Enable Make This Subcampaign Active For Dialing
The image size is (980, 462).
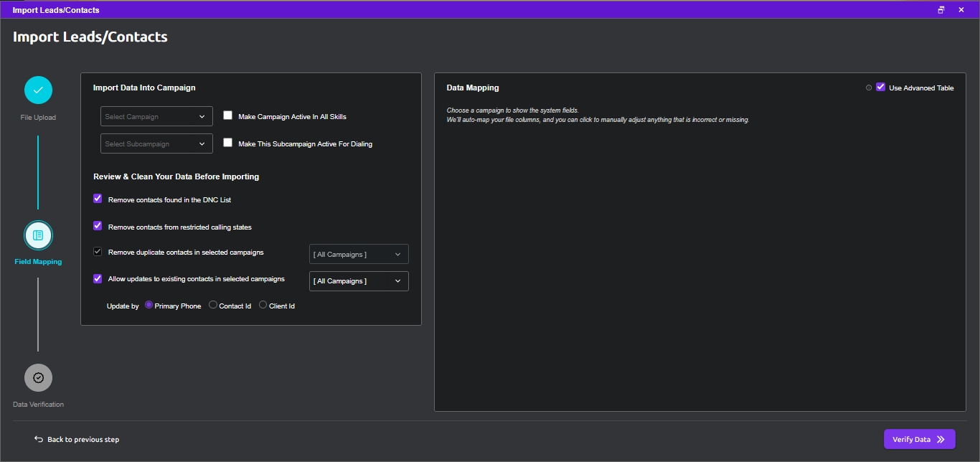228,143
